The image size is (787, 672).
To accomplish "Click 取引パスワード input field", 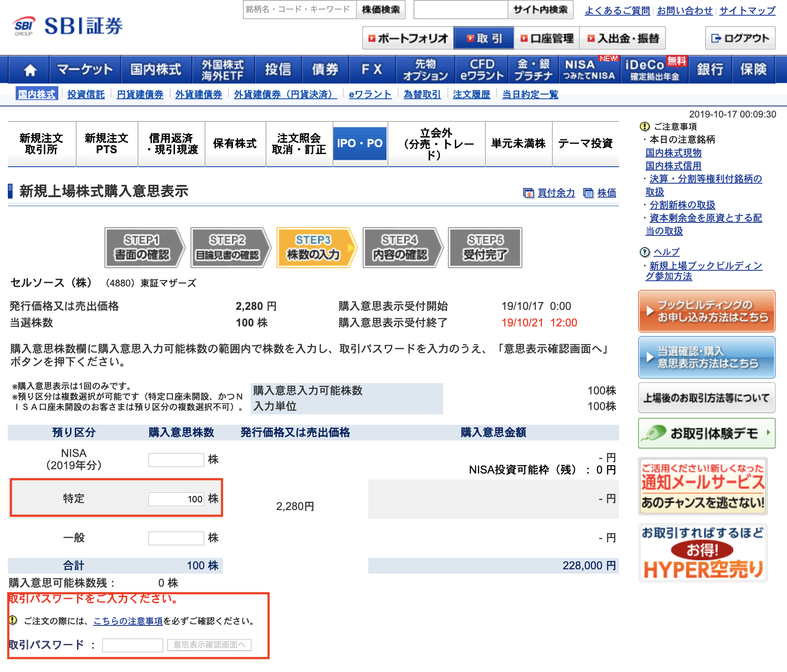I will pos(132,645).
